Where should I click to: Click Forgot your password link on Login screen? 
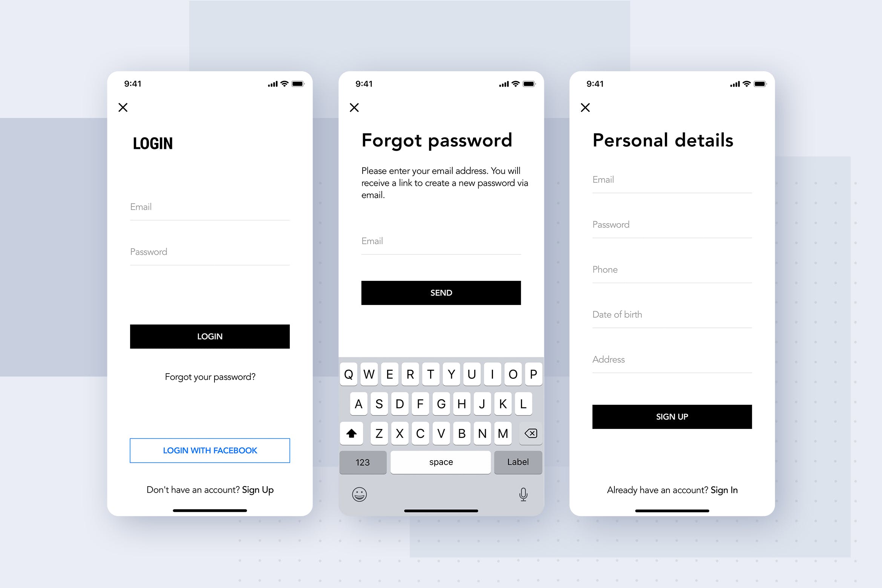(209, 376)
